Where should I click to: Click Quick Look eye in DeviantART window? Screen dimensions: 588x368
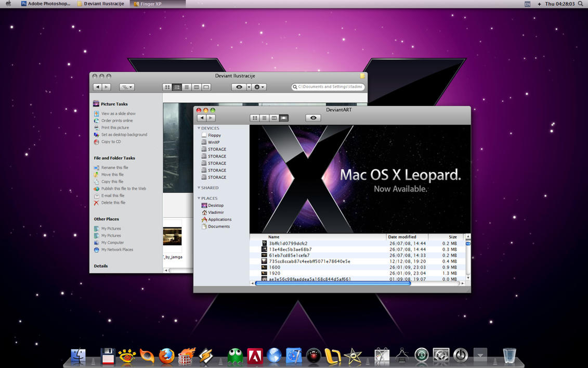tap(313, 118)
